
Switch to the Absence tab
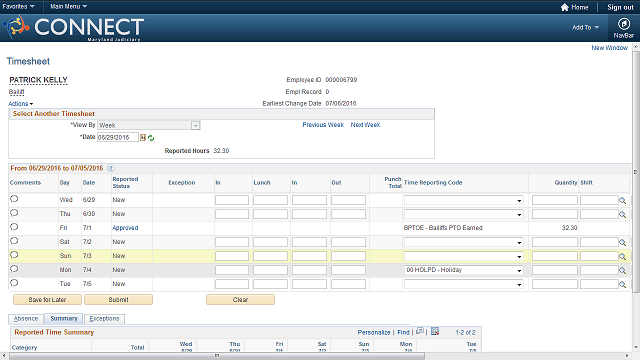(x=26, y=318)
